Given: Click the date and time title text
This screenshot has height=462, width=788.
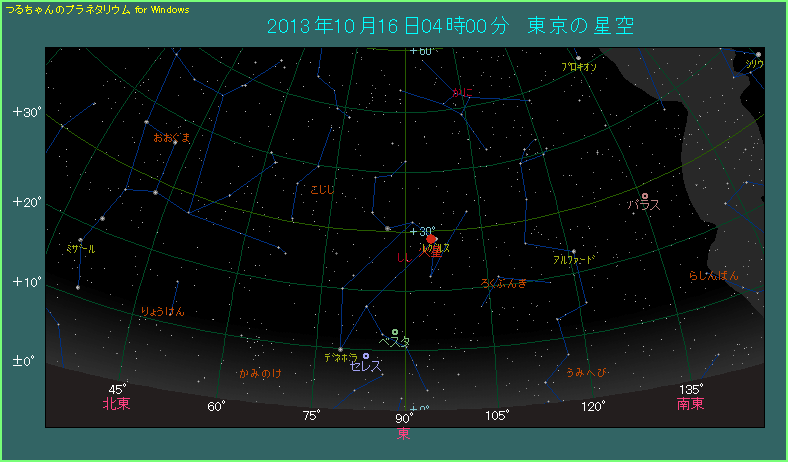Looking at the screenshot, I should tap(450, 24).
